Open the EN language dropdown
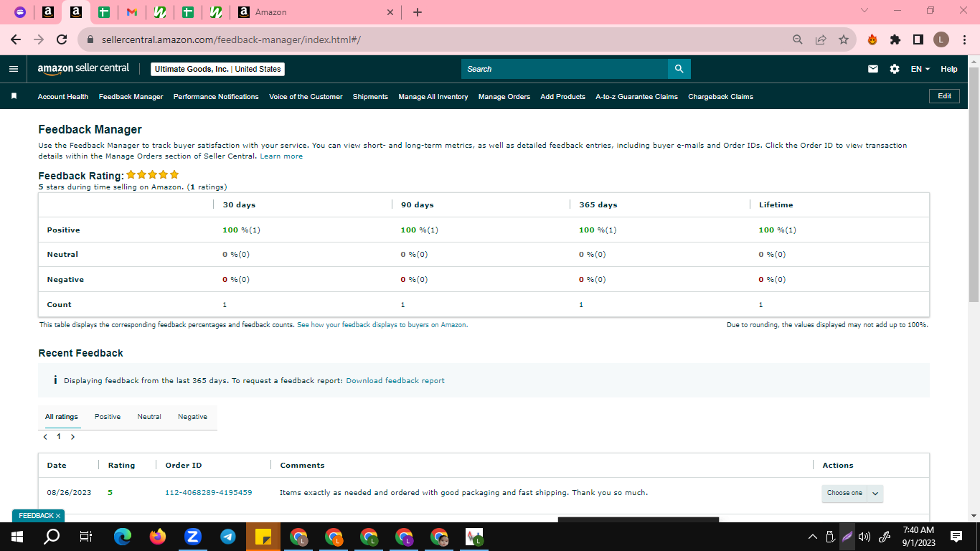 tap(920, 69)
